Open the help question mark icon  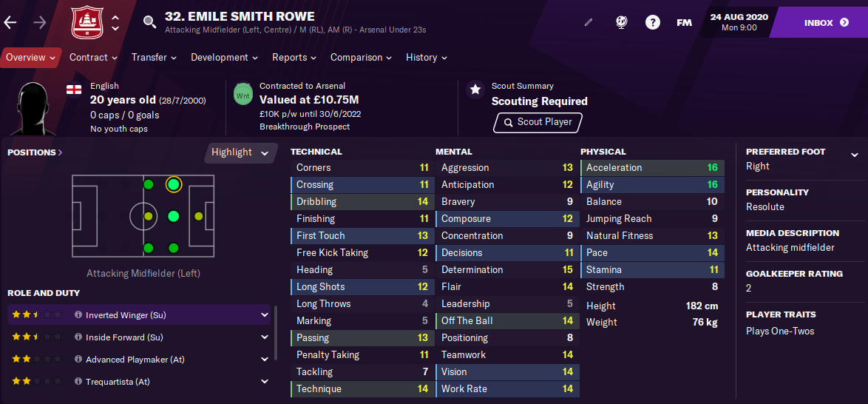coord(653,23)
